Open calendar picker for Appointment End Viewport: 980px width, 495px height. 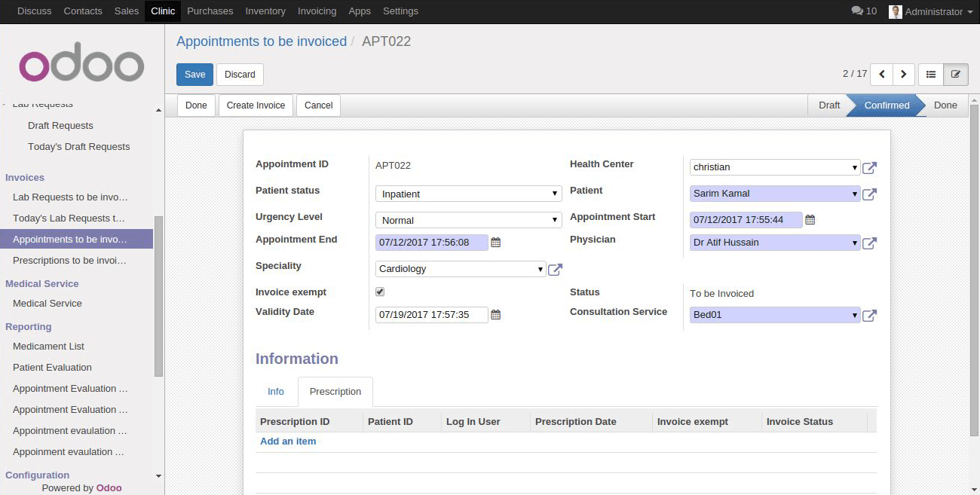[x=496, y=243]
